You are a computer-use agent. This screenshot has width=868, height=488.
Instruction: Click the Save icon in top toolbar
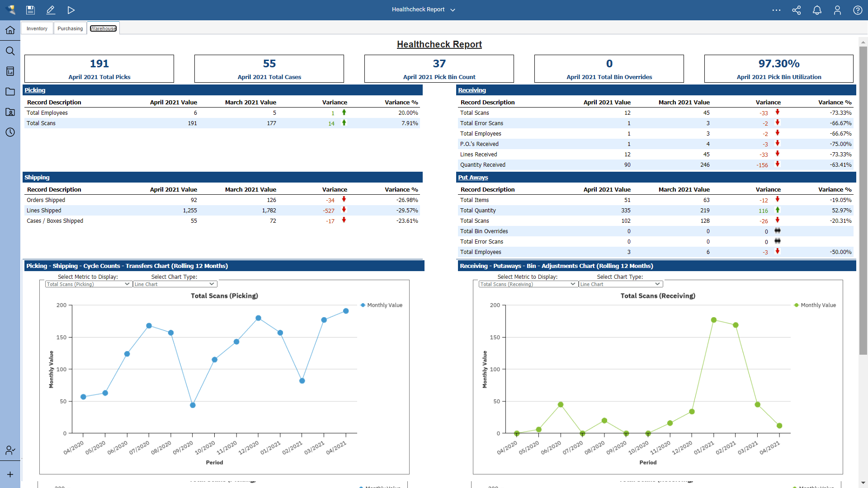[x=30, y=10]
